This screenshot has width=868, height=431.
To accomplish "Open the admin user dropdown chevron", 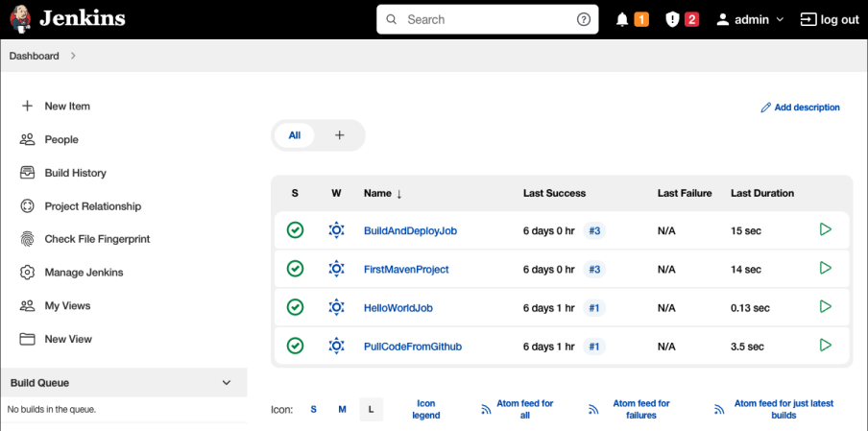I will coord(780,20).
